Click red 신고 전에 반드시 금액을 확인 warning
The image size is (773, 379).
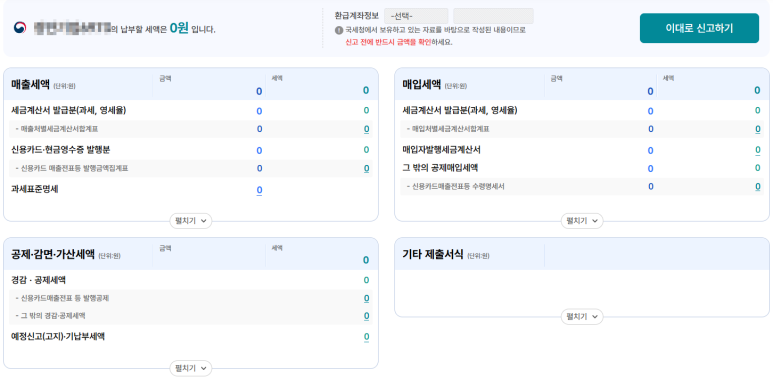tap(388, 42)
